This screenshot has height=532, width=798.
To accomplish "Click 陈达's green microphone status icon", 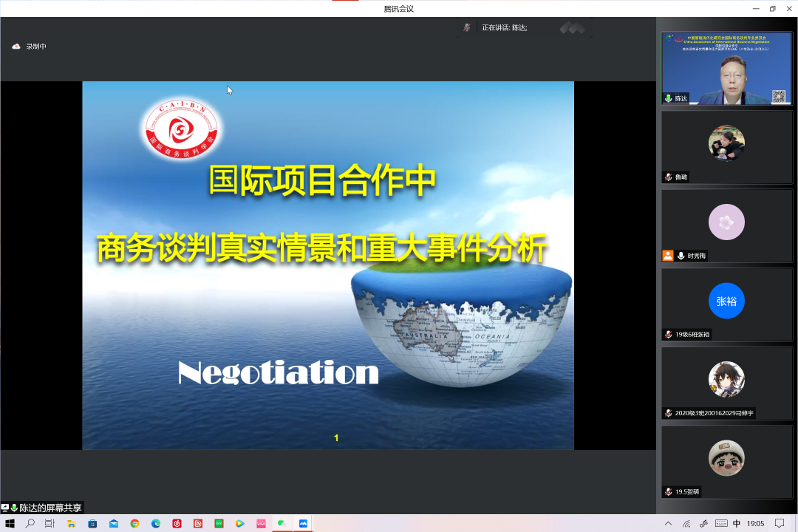I will pyautogui.click(x=669, y=98).
